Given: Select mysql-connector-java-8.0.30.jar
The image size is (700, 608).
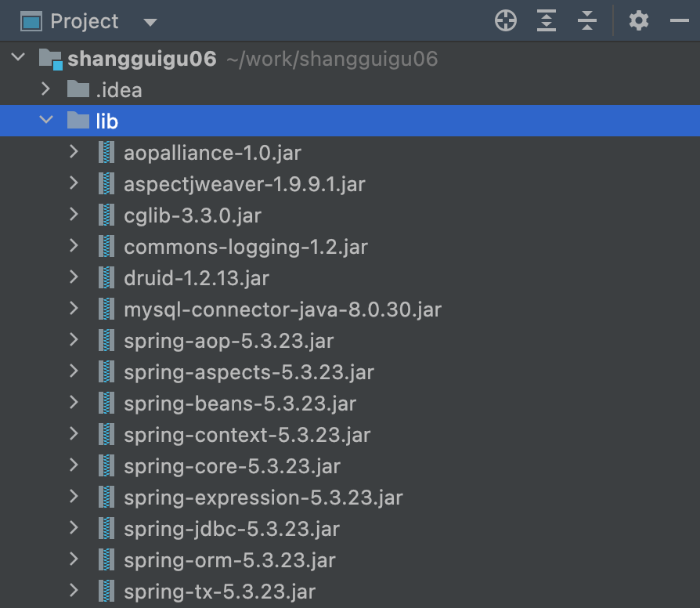Looking at the screenshot, I should [282, 309].
